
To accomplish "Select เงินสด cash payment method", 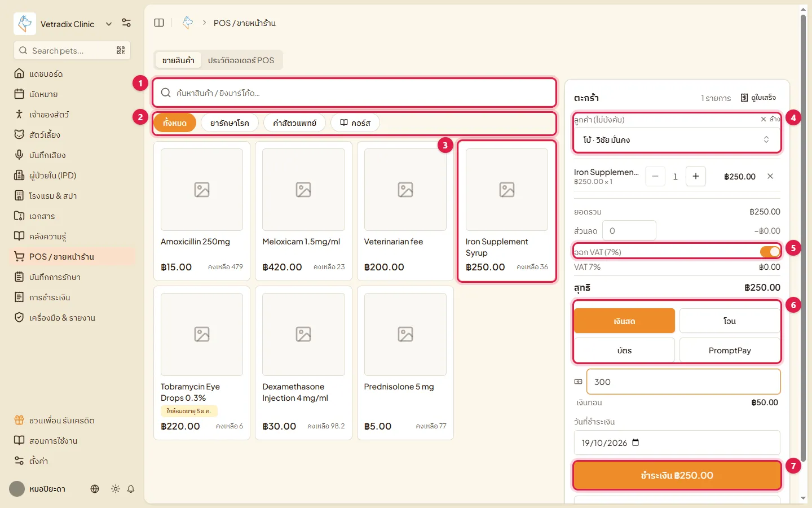I will (624, 321).
